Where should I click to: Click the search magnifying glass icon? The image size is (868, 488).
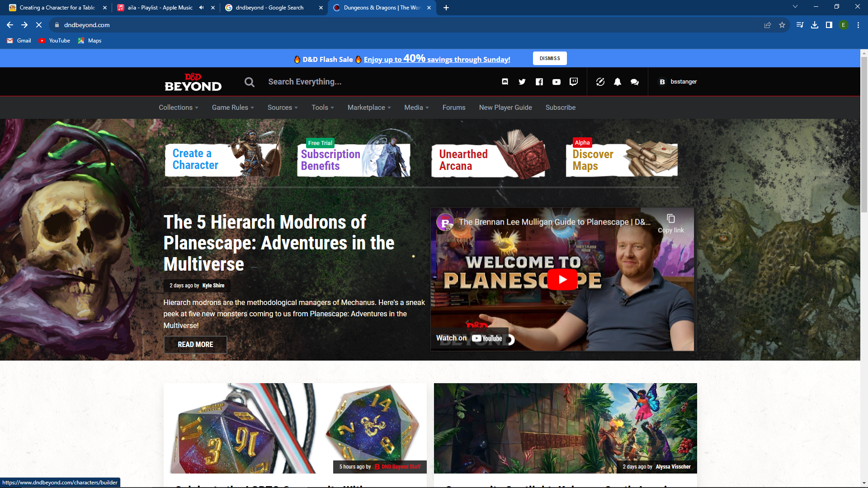coord(250,82)
